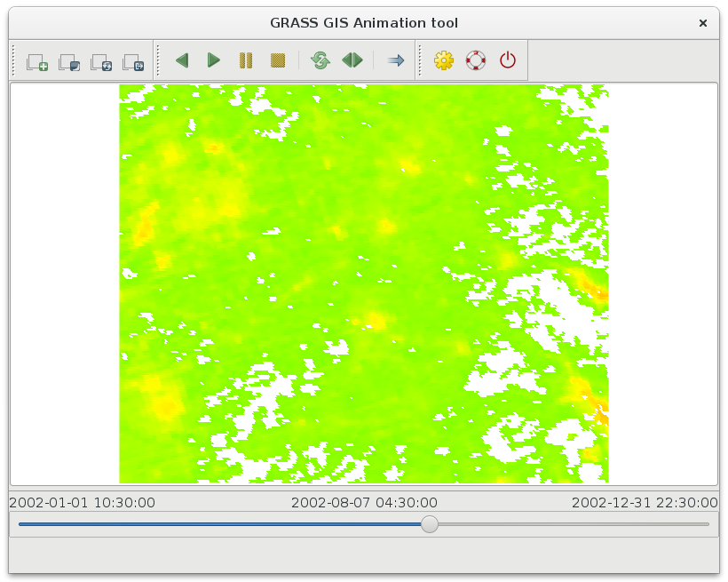Click the Export animation icon
728x582 pixels.
tap(133, 61)
